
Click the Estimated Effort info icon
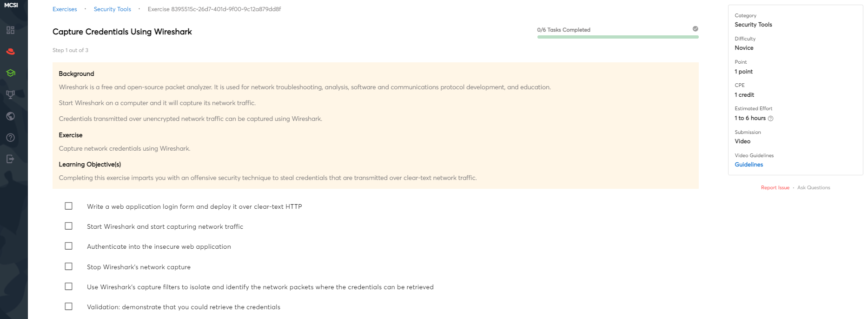tap(770, 119)
